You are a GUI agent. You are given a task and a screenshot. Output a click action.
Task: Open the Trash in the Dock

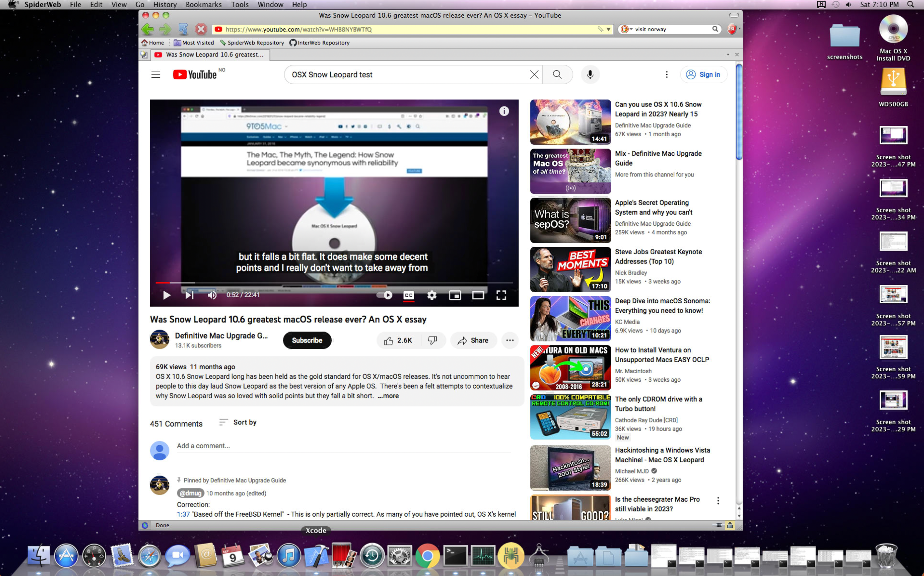point(887,556)
